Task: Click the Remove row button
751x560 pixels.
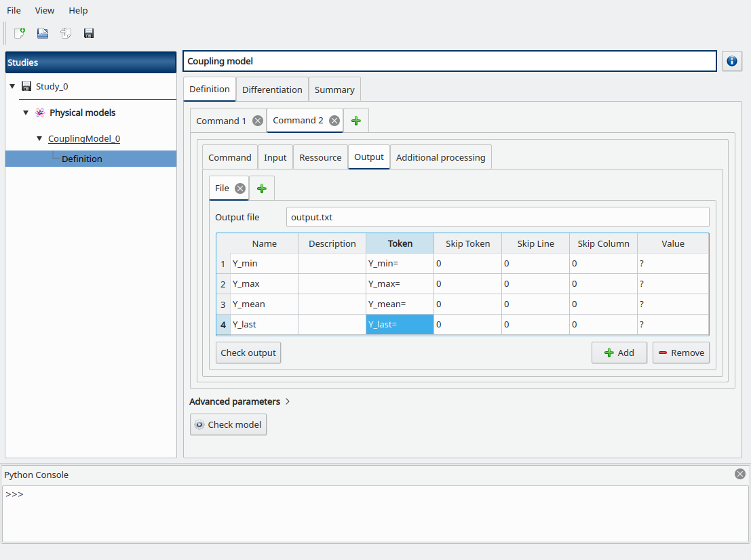Action: [x=680, y=353]
